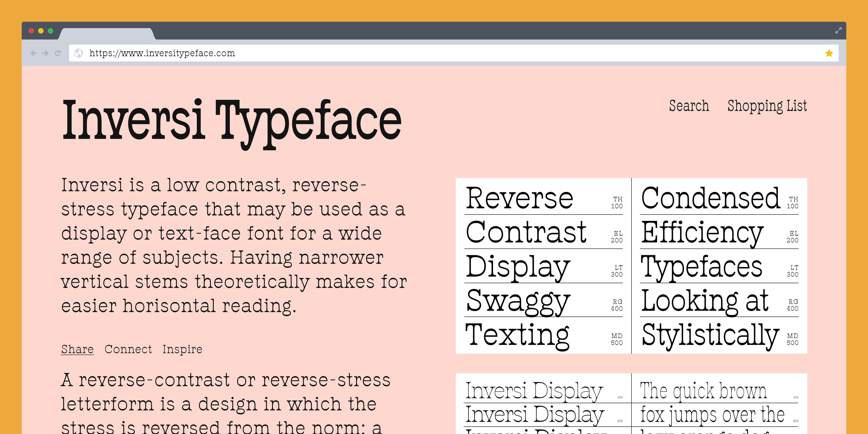This screenshot has width=868, height=434.
Task: Click the browser back arrow
Action: [34, 53]
